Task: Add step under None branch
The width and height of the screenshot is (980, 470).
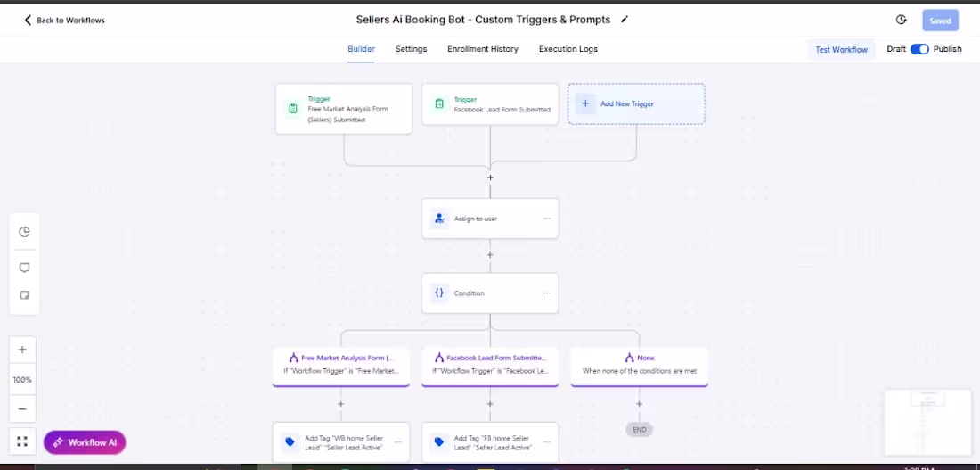Action: 639,404
